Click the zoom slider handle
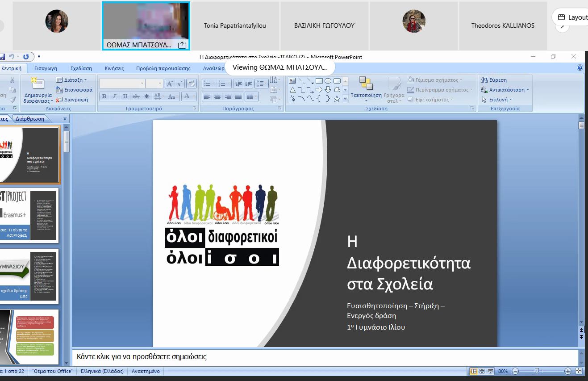Viewport: 588px width, 381px height. pyautogui.click(x=537, y=371)
